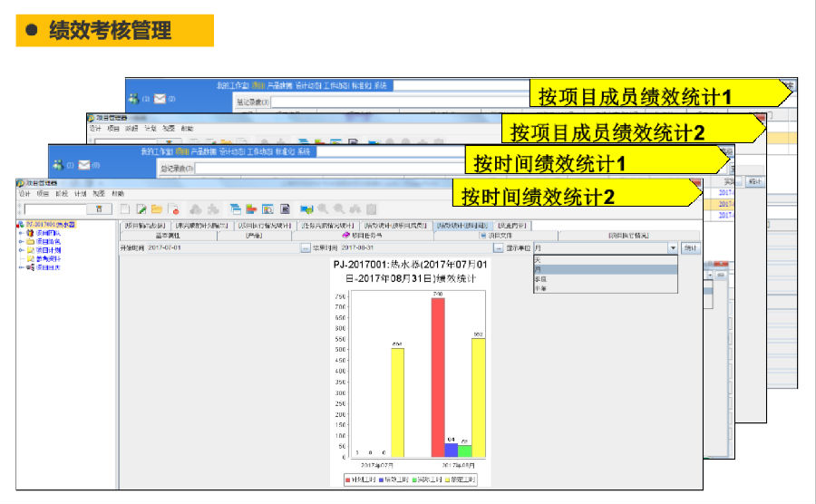Expand the 项目计划 tree node
This screenshot has width=816, height=504.
22,250
